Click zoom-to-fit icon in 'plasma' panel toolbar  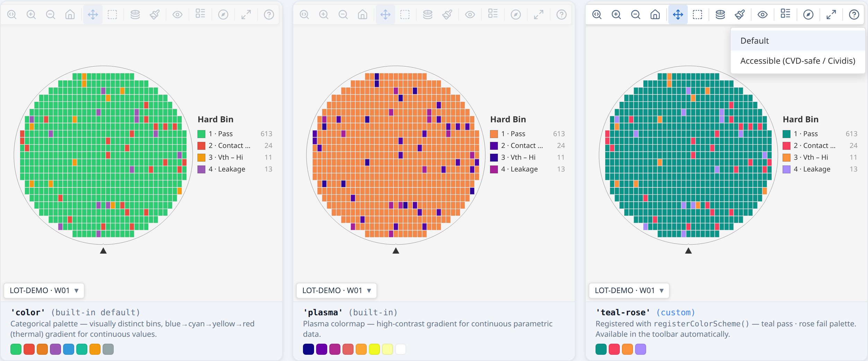click(304, 15)
